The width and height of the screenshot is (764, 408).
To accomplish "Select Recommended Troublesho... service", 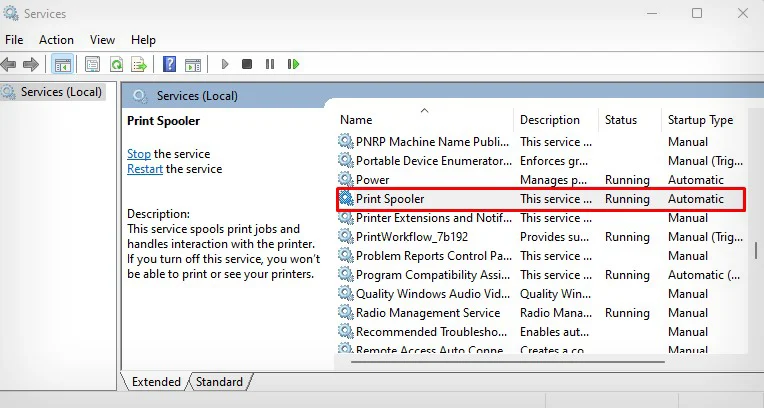I will click(431, 332).
